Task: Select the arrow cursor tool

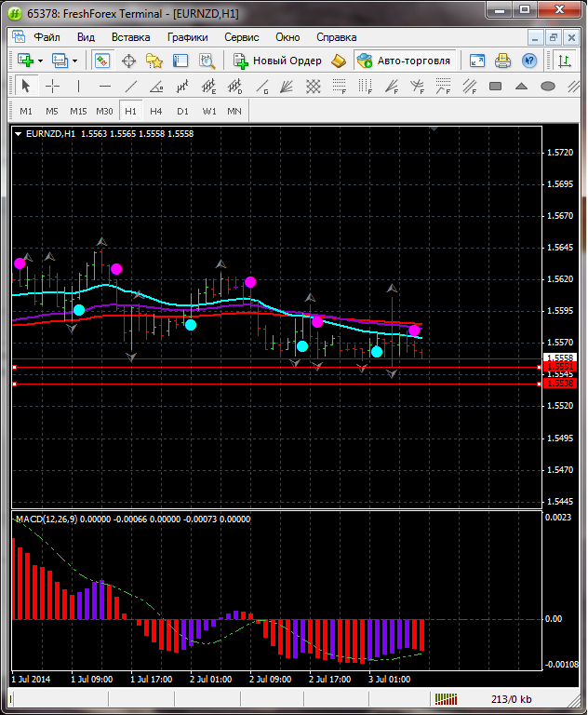Action: click(25, 87)
